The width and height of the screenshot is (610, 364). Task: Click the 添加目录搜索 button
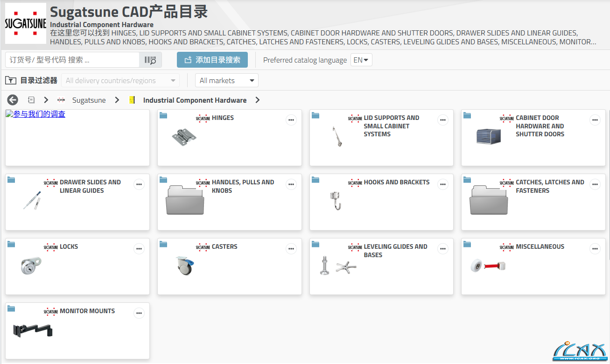tap(212, 60)
